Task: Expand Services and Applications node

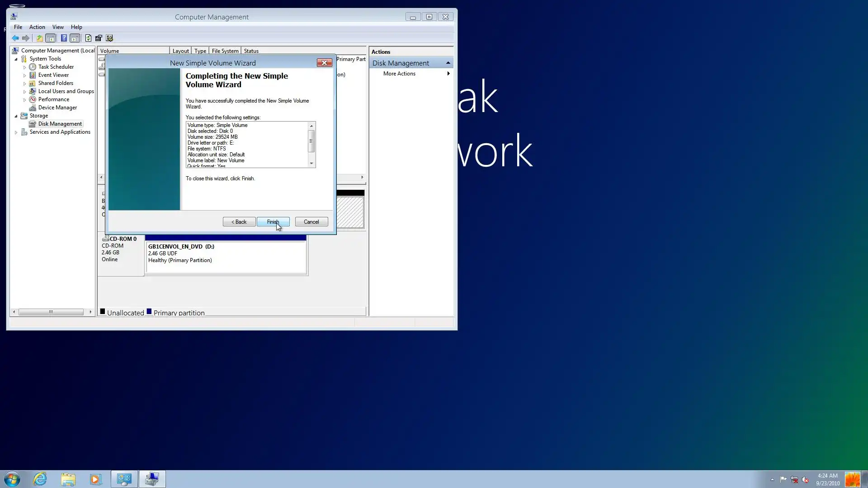Action: [16, 132]
